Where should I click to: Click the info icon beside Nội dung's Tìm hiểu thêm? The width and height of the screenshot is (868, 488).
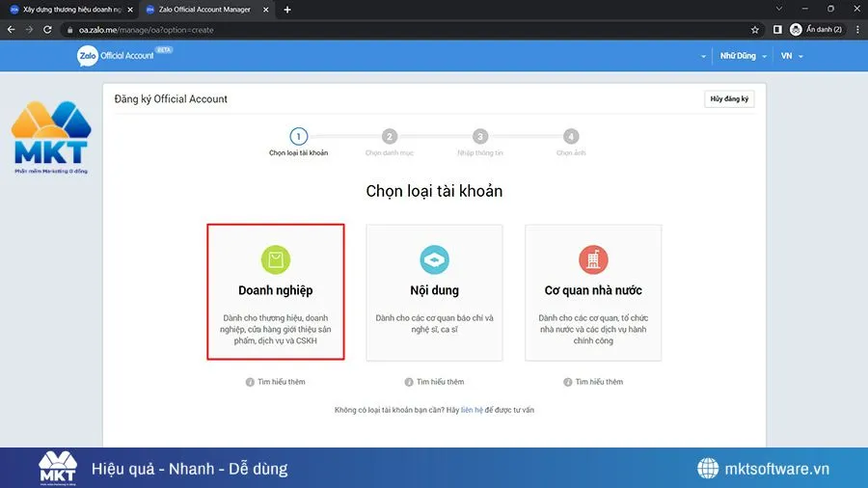[x=409, y=382]
